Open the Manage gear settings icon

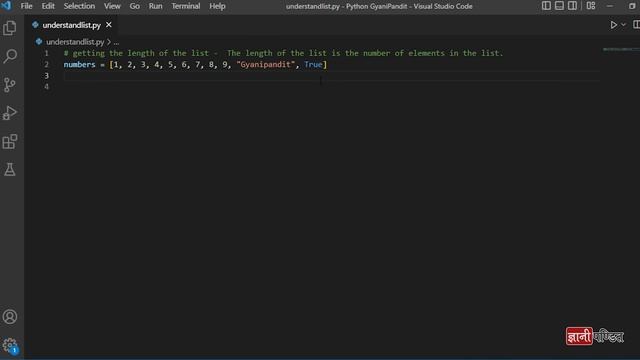(x=10, y=345)
